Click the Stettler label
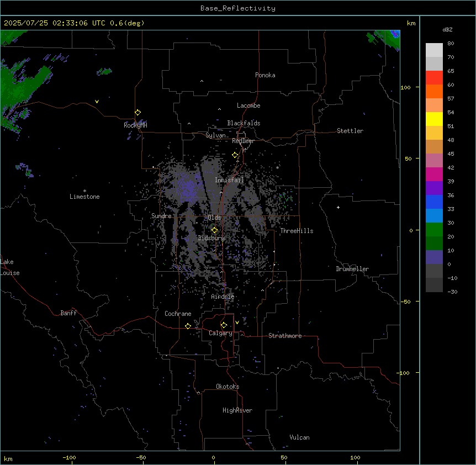Screen dimensions: 476x465 350,131
